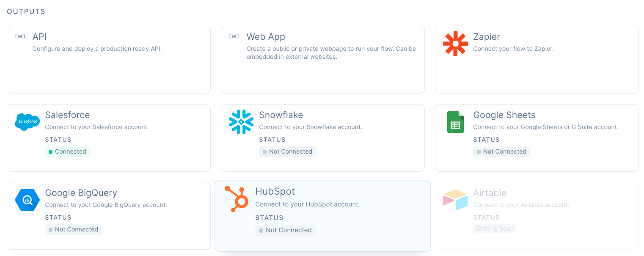The width and height of the screenshot is (644, 256).
Task: Select the Salesforce cloud logo
Action: coord(27,122)
